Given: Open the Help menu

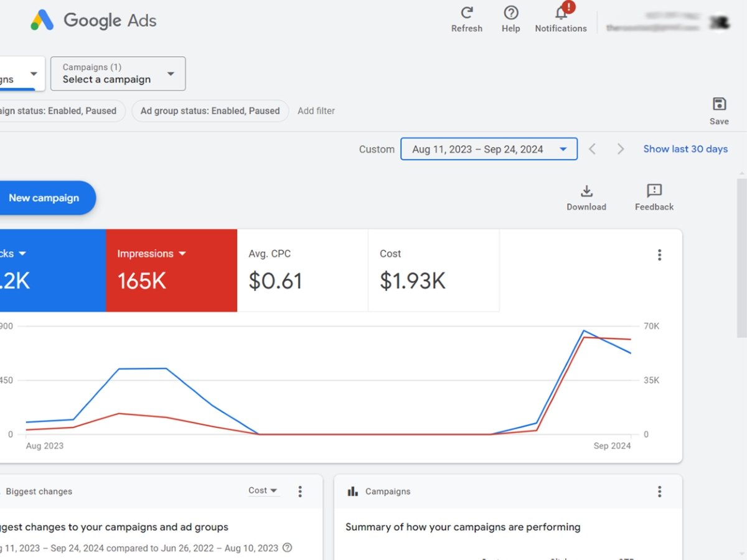Looking at the screenshot, I should click(511, 19).
